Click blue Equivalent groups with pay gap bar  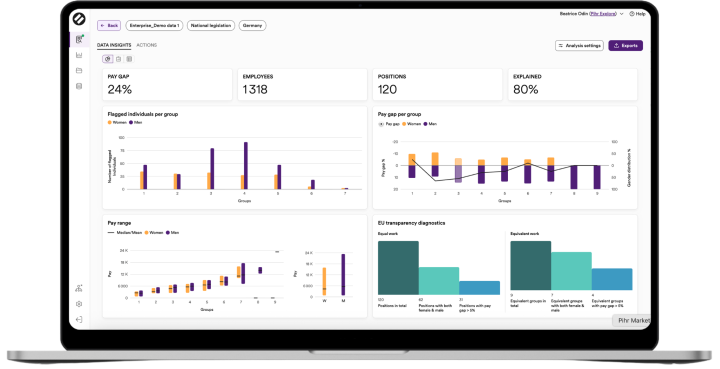[x=612, y=279]
